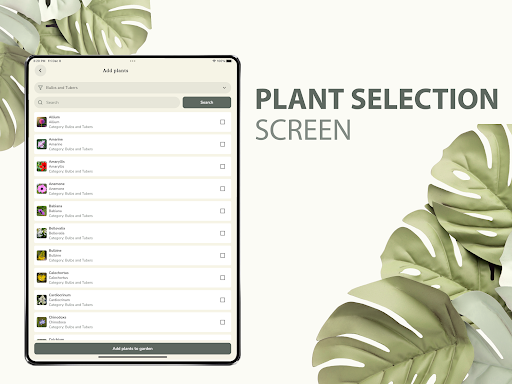Screen dimensions: 512x384
Task: Select the Cardiocrinum plant name
Action: click(x=60, y=295)
